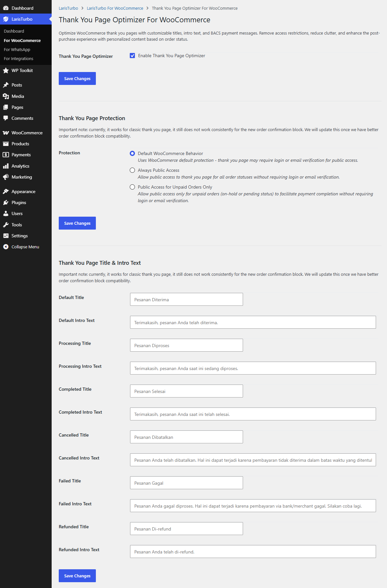Click the Posts pushpin icon
387x588 pixels.
6,85
